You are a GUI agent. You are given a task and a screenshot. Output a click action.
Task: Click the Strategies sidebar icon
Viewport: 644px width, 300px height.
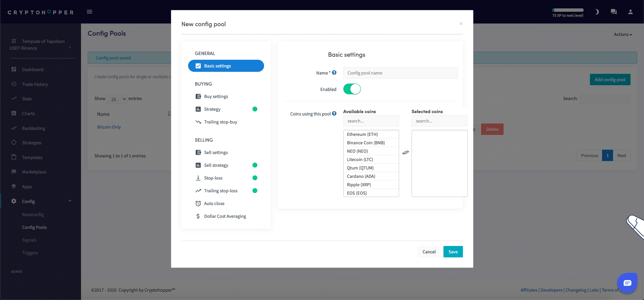[14, 142]
